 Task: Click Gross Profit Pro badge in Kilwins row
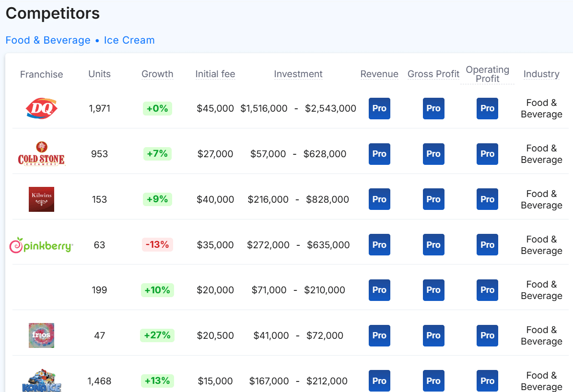point(433,199)
